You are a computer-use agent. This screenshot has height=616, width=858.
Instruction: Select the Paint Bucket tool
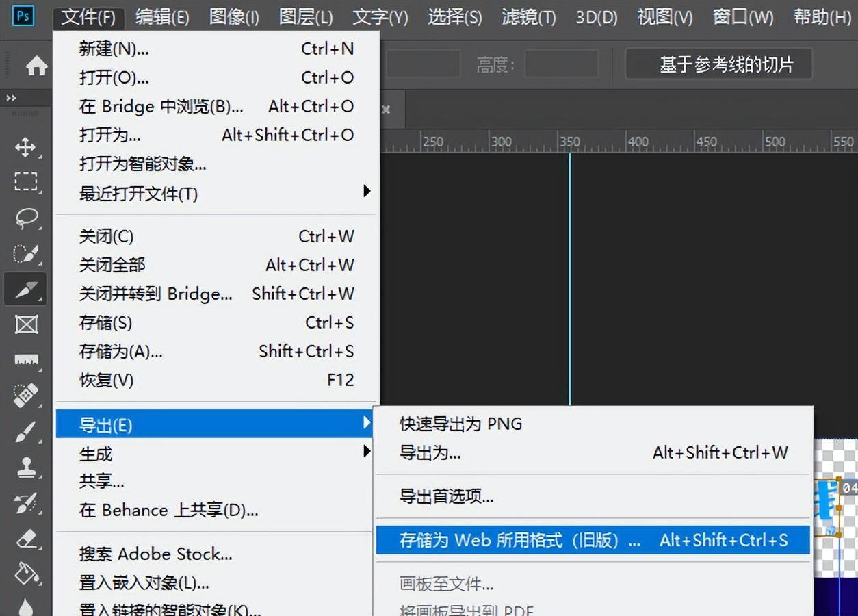click(26, 574)
